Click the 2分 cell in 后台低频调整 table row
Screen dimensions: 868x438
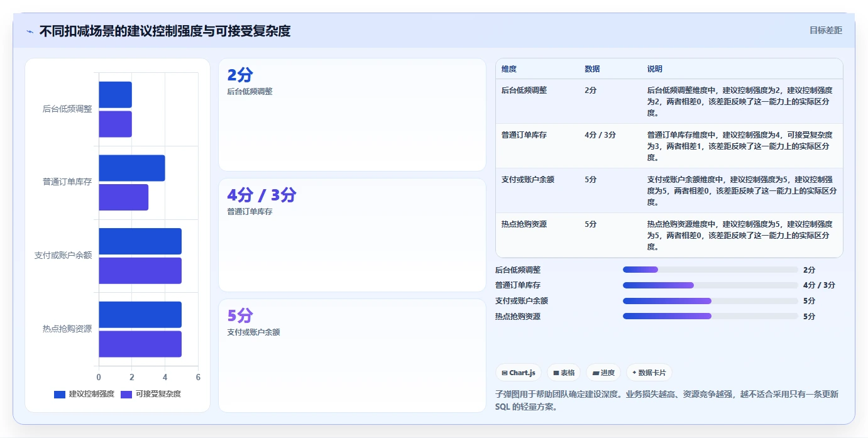tap(590, 90)
